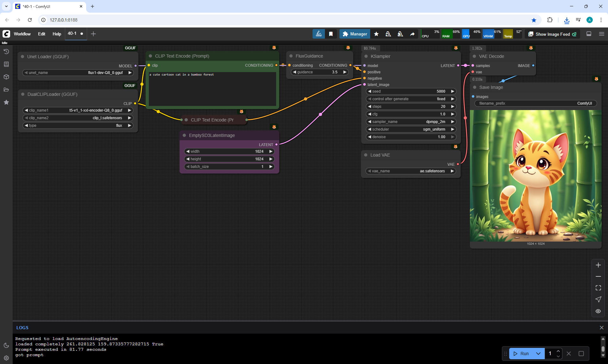Click Show Image Feed button

[553, 34]
